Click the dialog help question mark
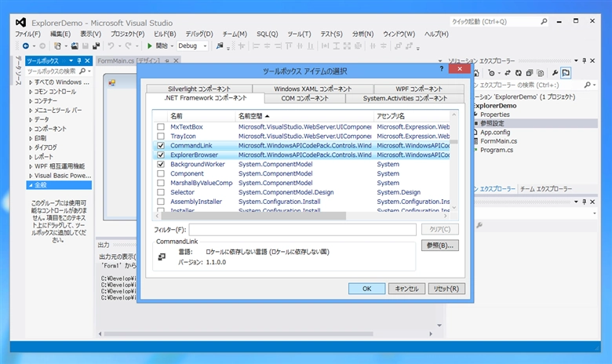This screenshot has width=612, height=364. tap(442, 69)
